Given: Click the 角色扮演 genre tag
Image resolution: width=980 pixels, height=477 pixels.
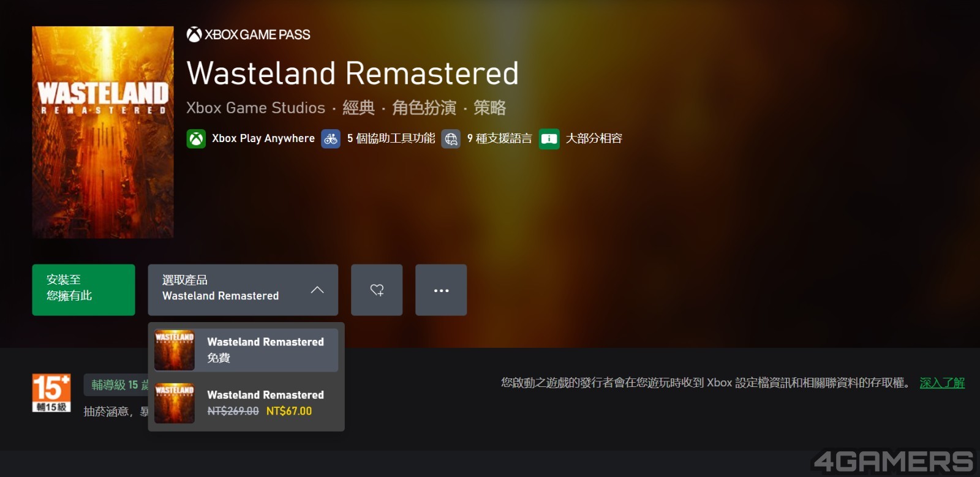Looking at the screenshot, I should tap(424, 108).
